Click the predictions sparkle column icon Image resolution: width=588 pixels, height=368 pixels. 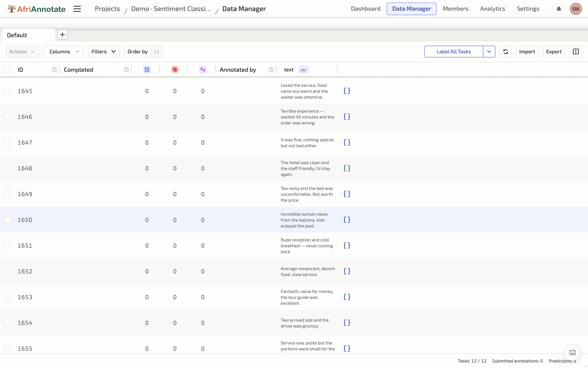[x=203, y=70]
